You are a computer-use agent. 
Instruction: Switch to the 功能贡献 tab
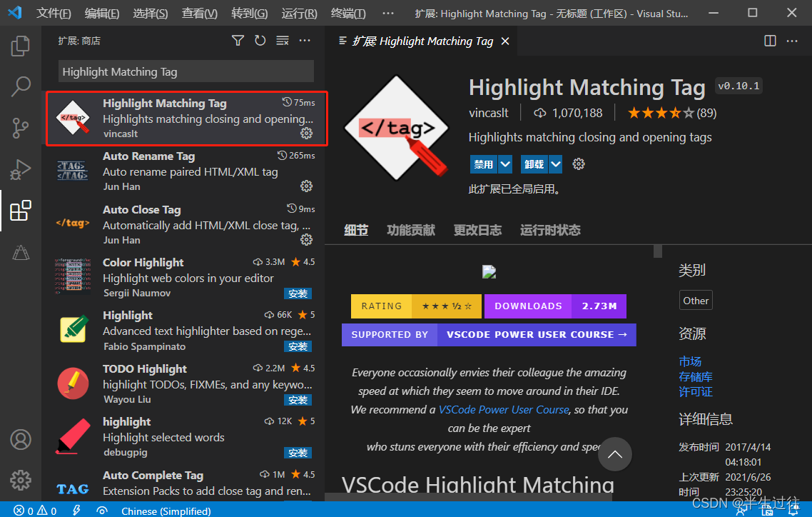pyautogui.click(x=411, y=230)
